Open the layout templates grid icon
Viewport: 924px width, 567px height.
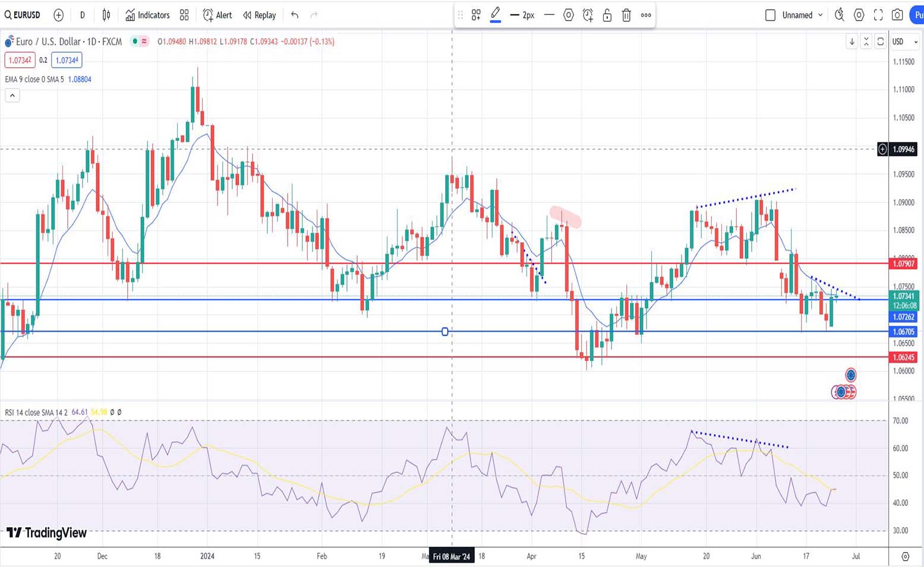coord(184,15)
